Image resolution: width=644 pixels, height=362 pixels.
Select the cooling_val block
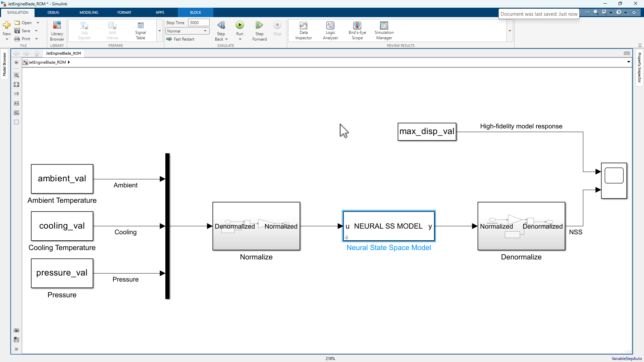pyautogui.click(x=62, y=226)
